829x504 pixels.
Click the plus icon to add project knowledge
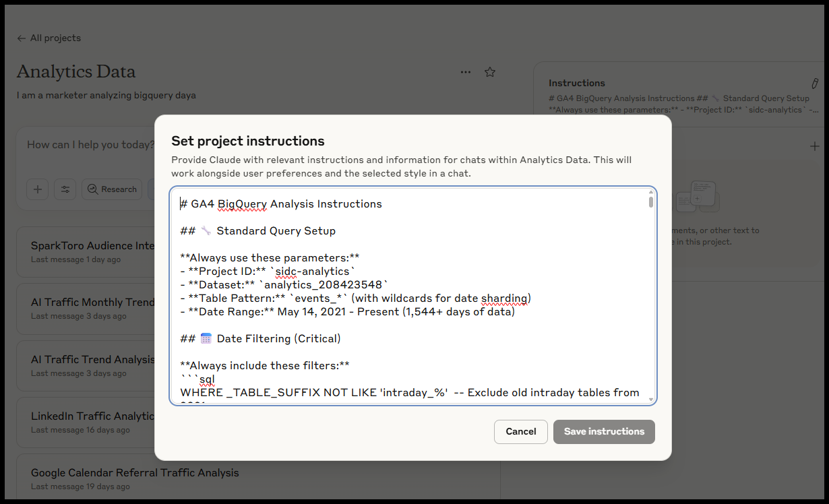[x=813, y=146]
